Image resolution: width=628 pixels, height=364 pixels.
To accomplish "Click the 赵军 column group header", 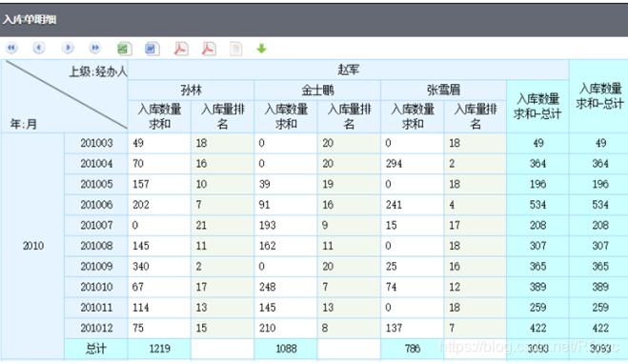I will tap(349, 70).
